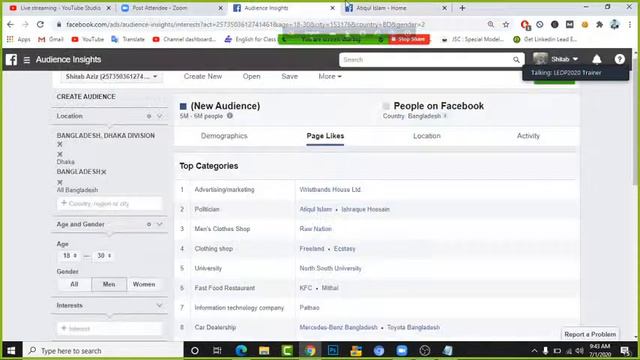Click the Country, region or city input
The image size is (640, 360).
pyautogui.click(x=109, y=203)
